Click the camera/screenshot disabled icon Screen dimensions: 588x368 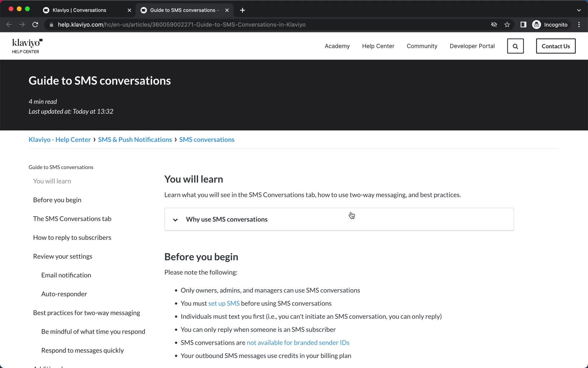pos(494,25)
